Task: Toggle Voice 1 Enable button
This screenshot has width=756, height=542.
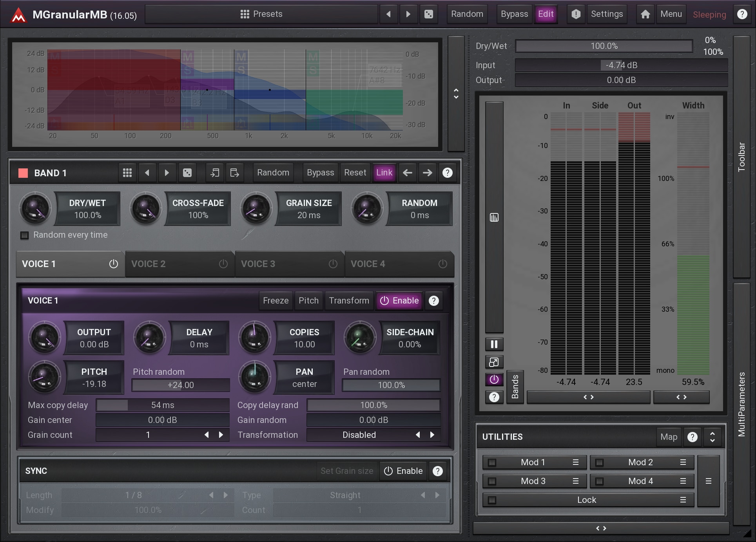Action: point(399,301)
